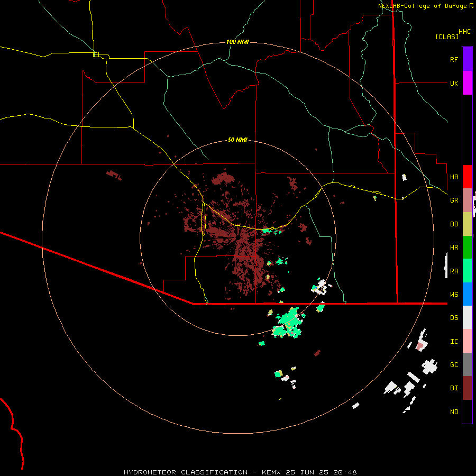Click the GR legend label
Screen dimensions: 476x476
pyautogui.click(x=454, y=200)
